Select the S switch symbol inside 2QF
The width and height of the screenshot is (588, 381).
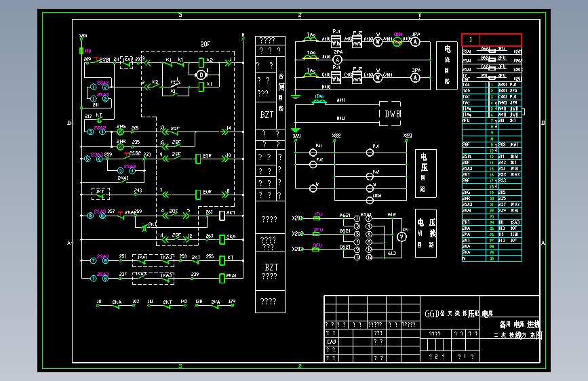pos(175,82)
